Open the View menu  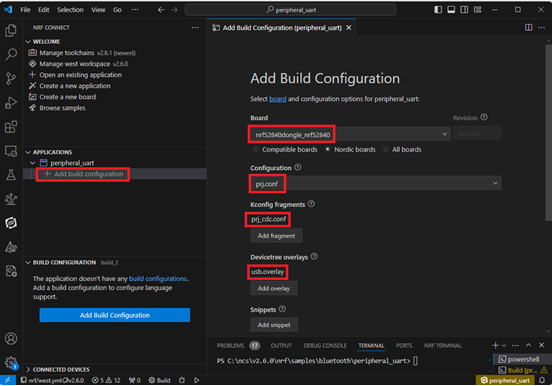pos(98,10)
